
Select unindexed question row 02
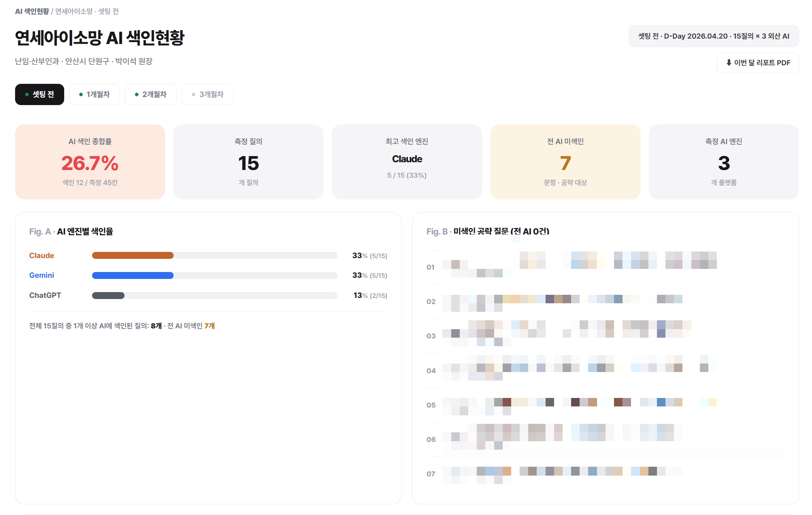click(x=606, y=301)
